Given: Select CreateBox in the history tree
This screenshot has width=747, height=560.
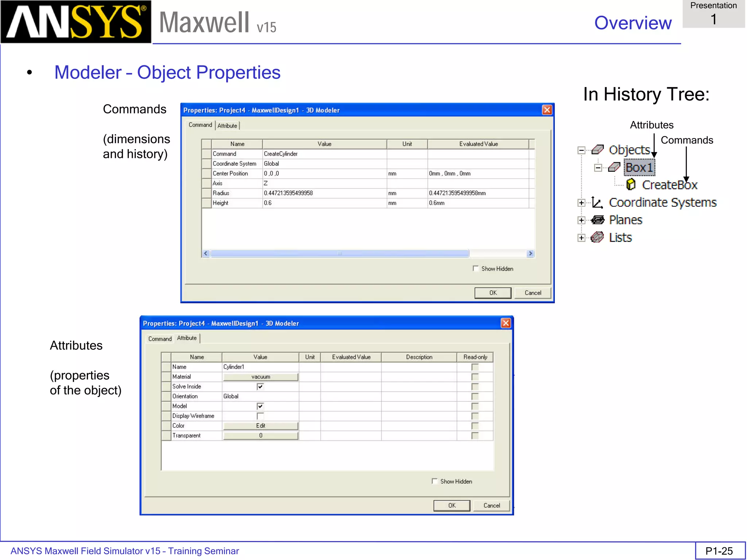Looking at the screenshot, I should click(x=670, y=185).
